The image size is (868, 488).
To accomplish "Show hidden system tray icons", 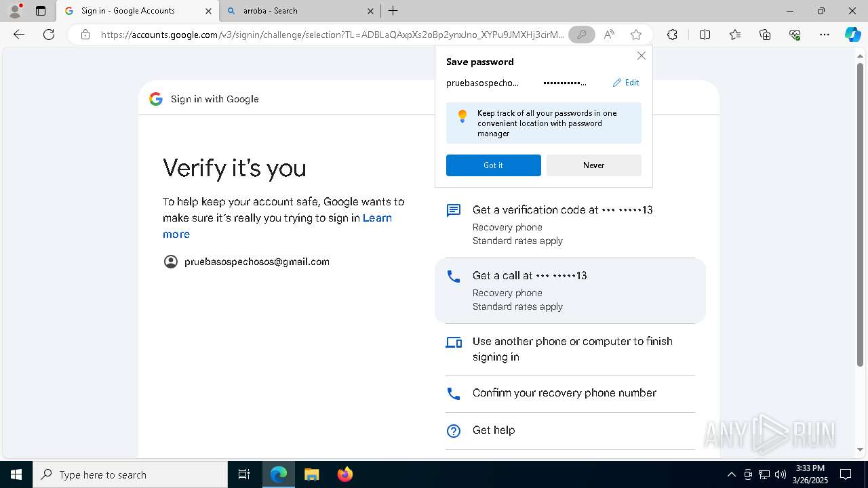I will tap(731, 474).
